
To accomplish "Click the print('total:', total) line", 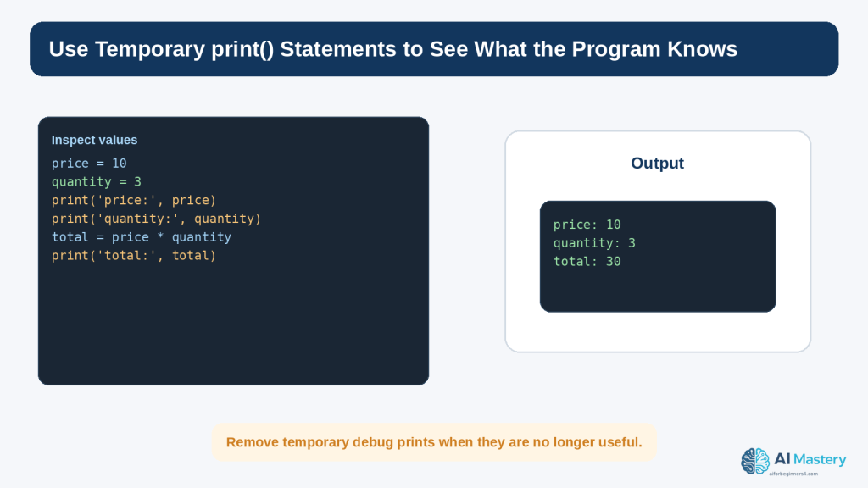I will click(x=134, y=256).
